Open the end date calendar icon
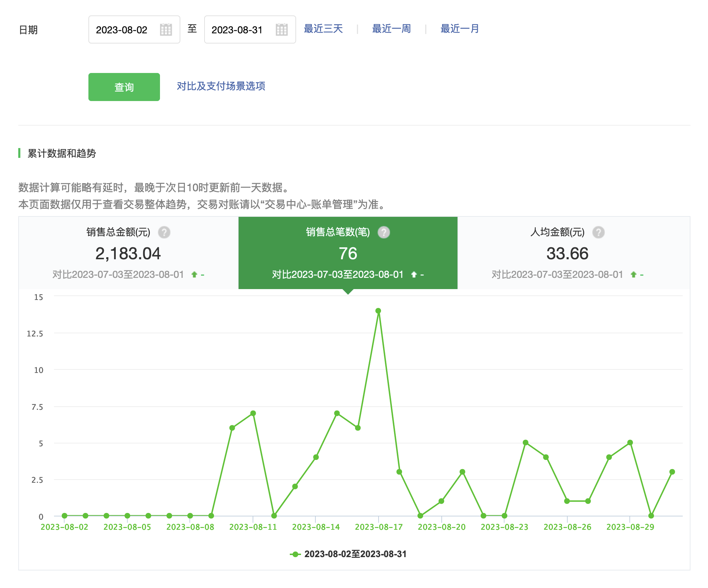The width and height of the screenshot is (708, 588). [x=281, y=30]
